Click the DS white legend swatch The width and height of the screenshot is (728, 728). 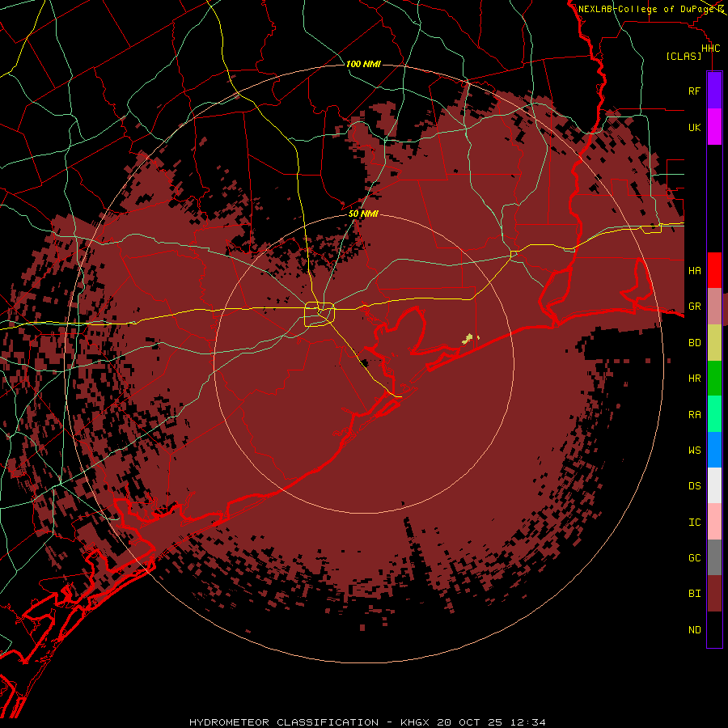point(714,485)
